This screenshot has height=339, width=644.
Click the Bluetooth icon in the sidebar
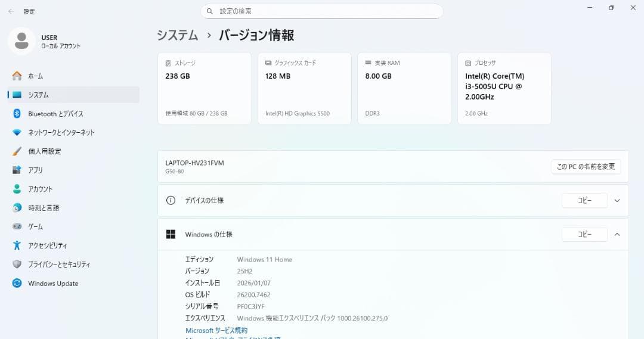pyautogui.click(x=17, y=114)
